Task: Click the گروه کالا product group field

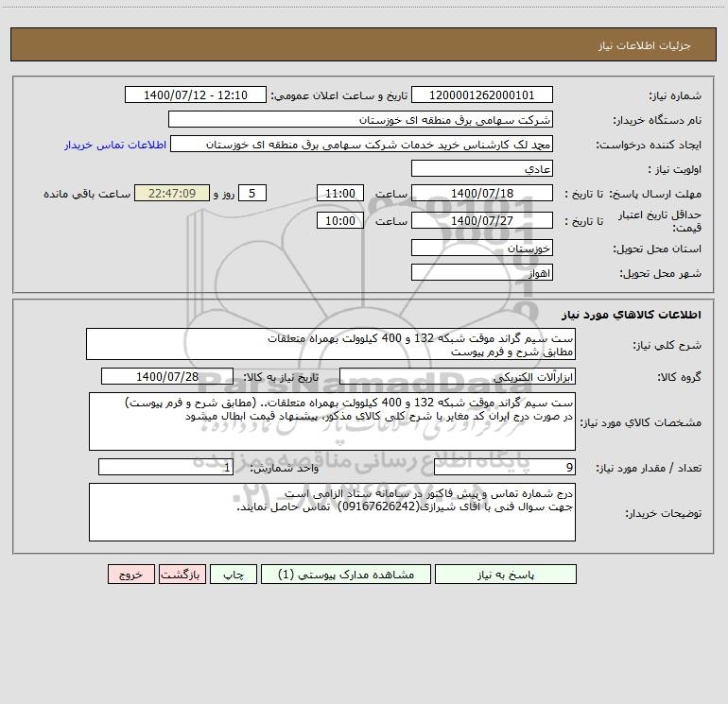Action: click(x=458, y=376)
